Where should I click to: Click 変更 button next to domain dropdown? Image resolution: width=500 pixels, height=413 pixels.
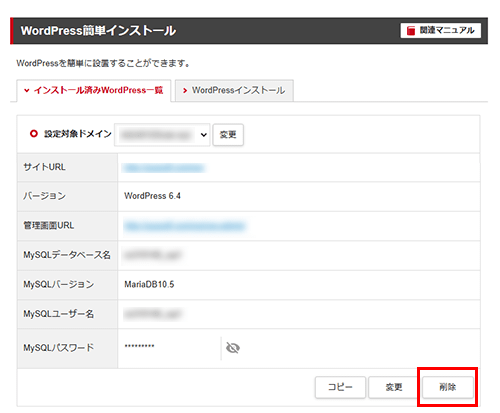click(228, 135)
